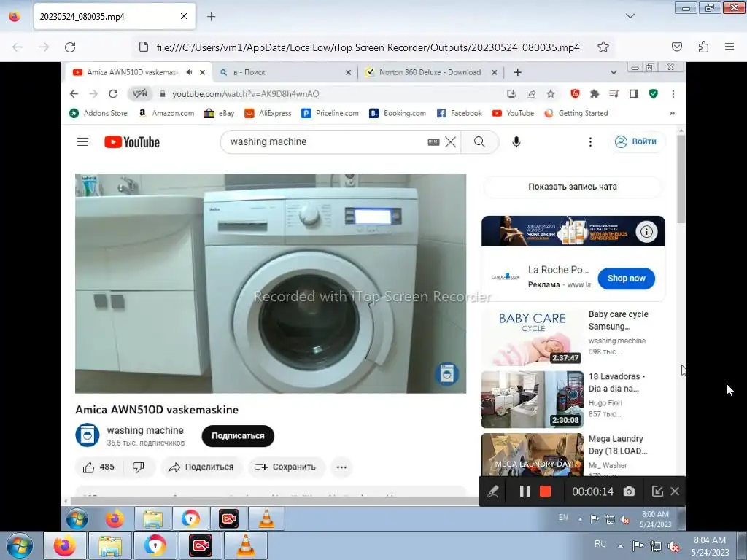Toggle the side panel icon
The height and width of the screenshot is (560, 747).
[634, 94]
